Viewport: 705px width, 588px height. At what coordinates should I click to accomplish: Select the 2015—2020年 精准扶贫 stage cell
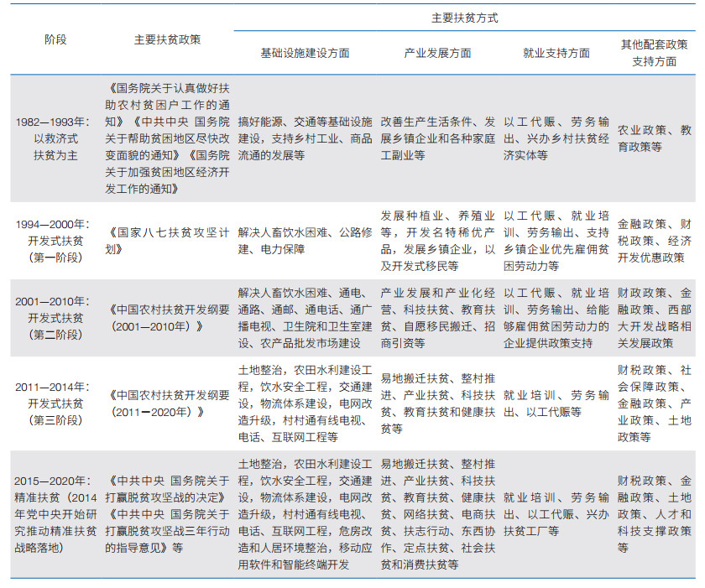[x=55, y=514]
